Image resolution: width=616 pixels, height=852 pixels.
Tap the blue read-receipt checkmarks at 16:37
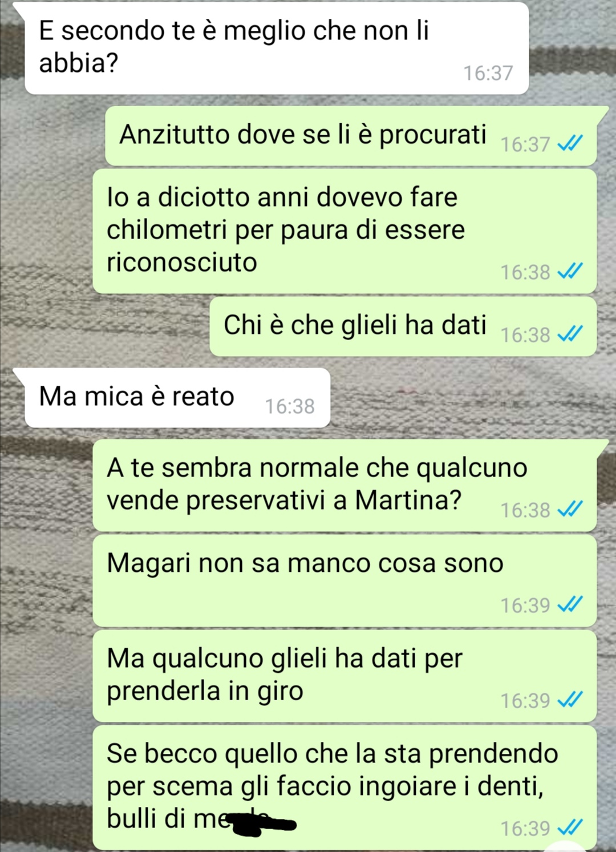point(570,144)
